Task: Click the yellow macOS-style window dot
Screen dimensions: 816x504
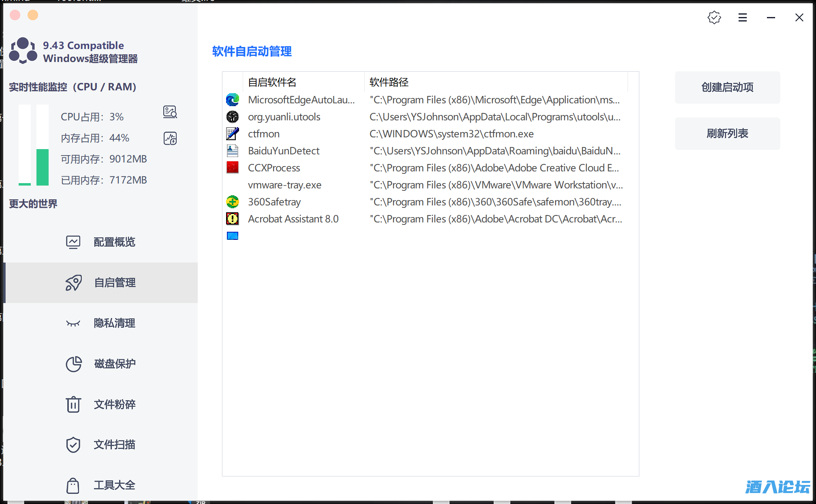Action: pos(33,15)
